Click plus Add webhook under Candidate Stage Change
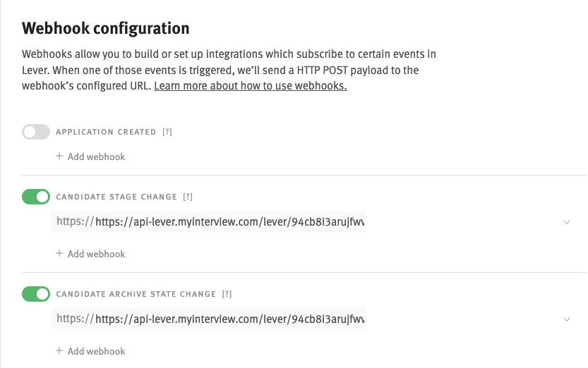The image size is (588, 368). [90, 254]
